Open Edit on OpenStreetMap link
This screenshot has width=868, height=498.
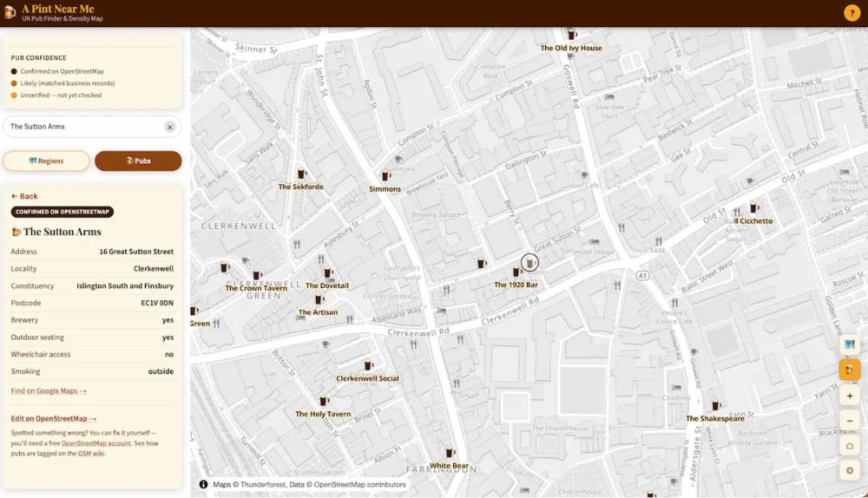pos(53,418)
